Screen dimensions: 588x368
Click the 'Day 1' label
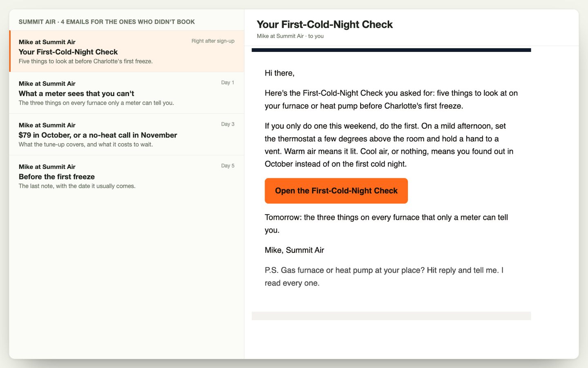tap(227, 83)
